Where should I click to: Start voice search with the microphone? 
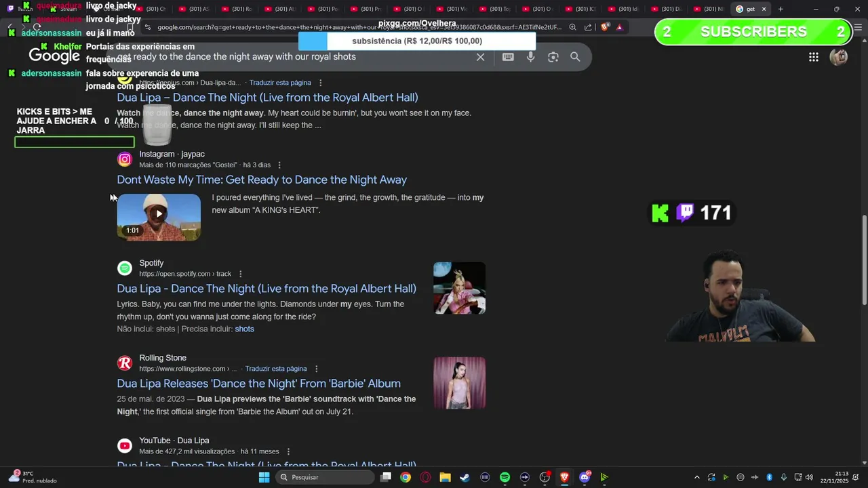tap(530, 57)
